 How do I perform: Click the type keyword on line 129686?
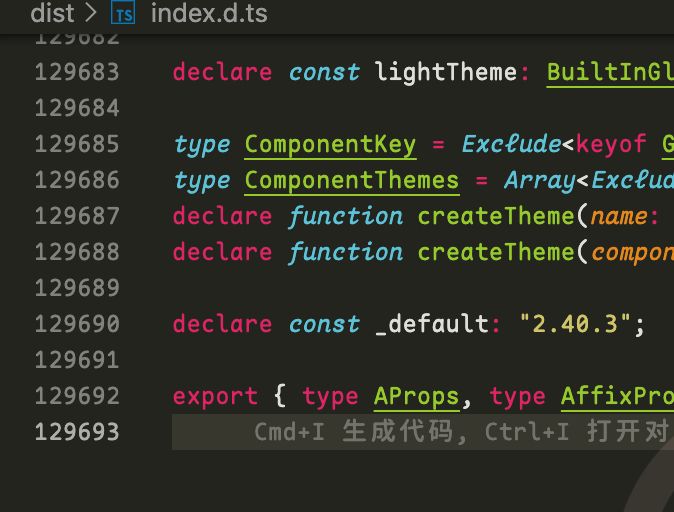pyautogui.click(x=202, y=181)
